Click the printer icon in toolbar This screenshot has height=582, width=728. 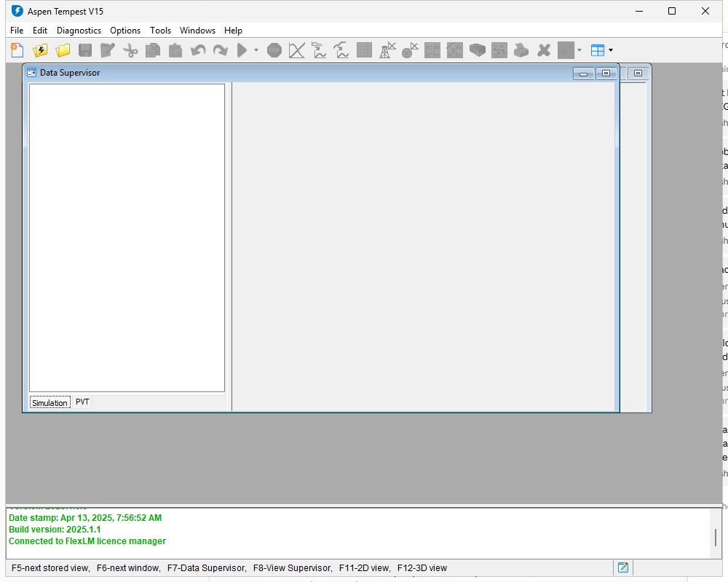coord(521,50)
